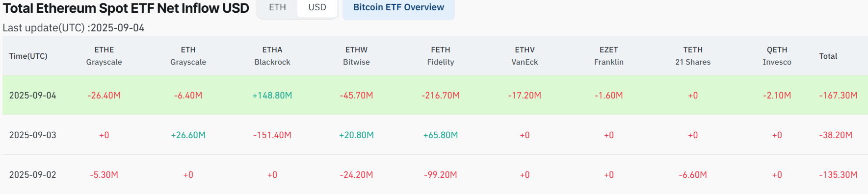The height and width of the screenshot is (194, 868).
Task: Click the Time(UTC) column header
Action: pos(28,56)
